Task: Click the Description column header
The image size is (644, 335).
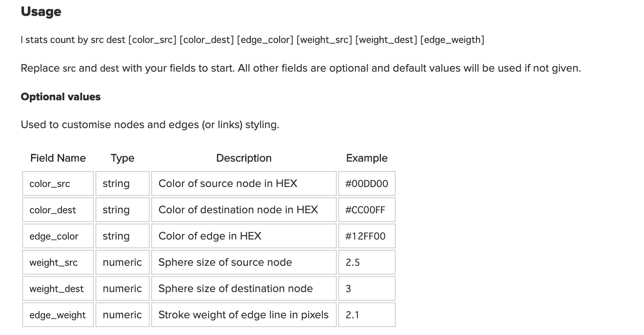Action: point(244,158)
